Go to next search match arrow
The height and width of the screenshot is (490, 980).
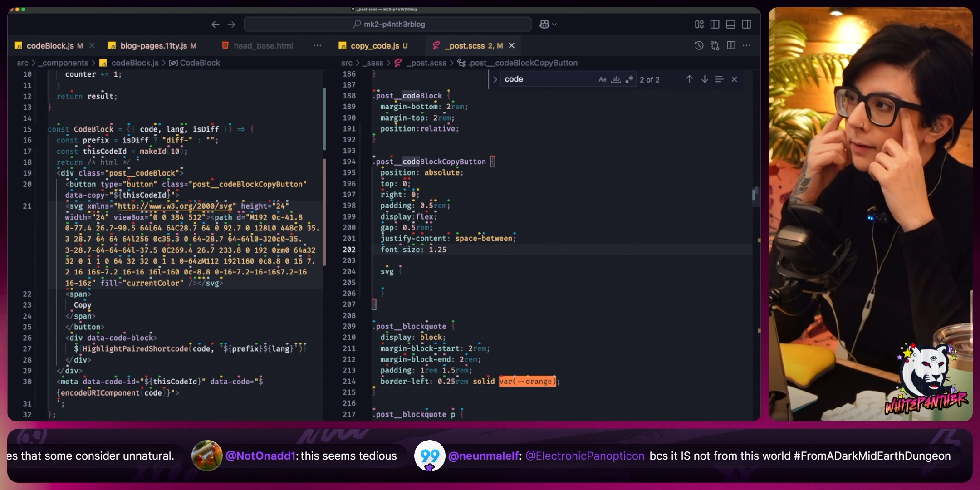[x=705, y=79]
